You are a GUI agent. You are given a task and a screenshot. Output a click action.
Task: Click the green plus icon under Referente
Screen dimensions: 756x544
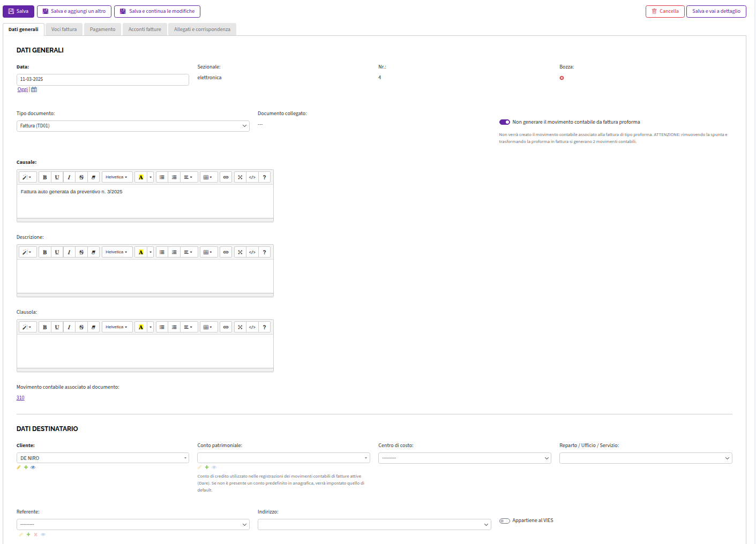click(x=28, y=534)
